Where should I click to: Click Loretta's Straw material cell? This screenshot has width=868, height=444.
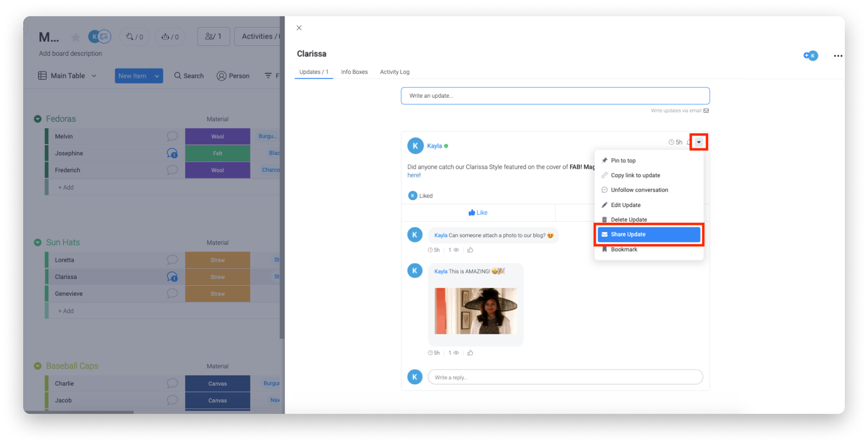[217, 260]
